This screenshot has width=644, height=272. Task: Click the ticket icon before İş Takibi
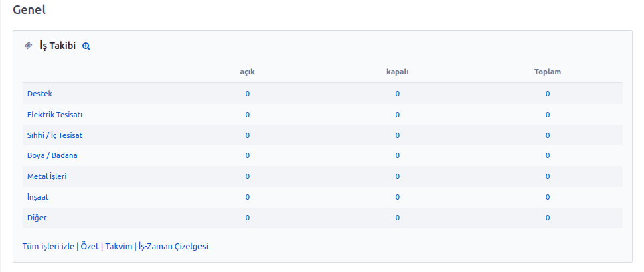(x=28, y=45)
